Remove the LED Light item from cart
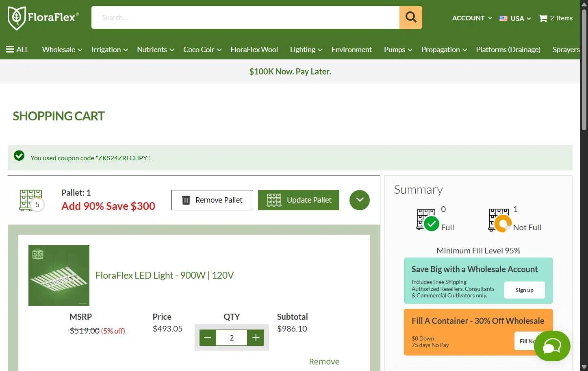Image resolution: width=588 pixels, height=371 pixels. [324, 362]
